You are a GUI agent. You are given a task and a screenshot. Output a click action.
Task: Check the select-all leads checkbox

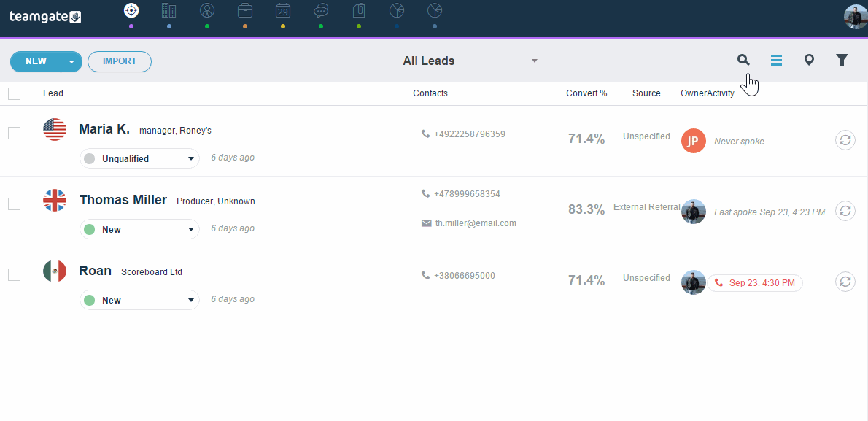(x=14, y=93)
